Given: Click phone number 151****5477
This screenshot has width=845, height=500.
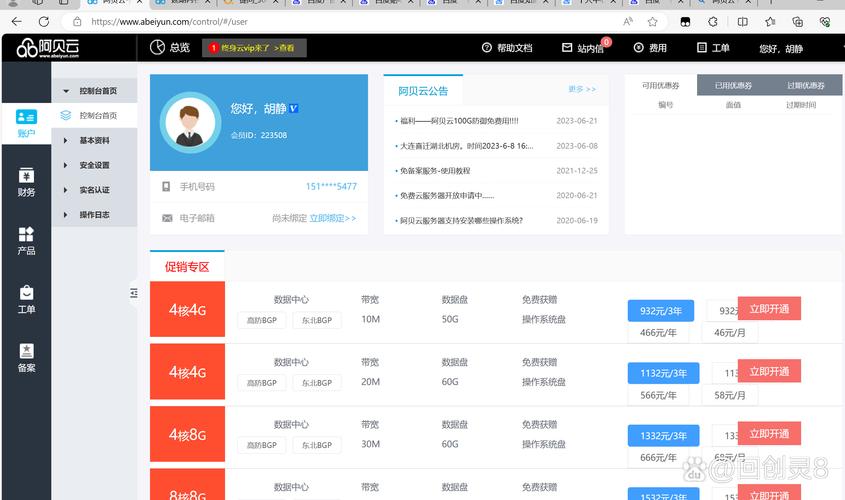Looking at the screenshot, I should click(x=331, y=186).
